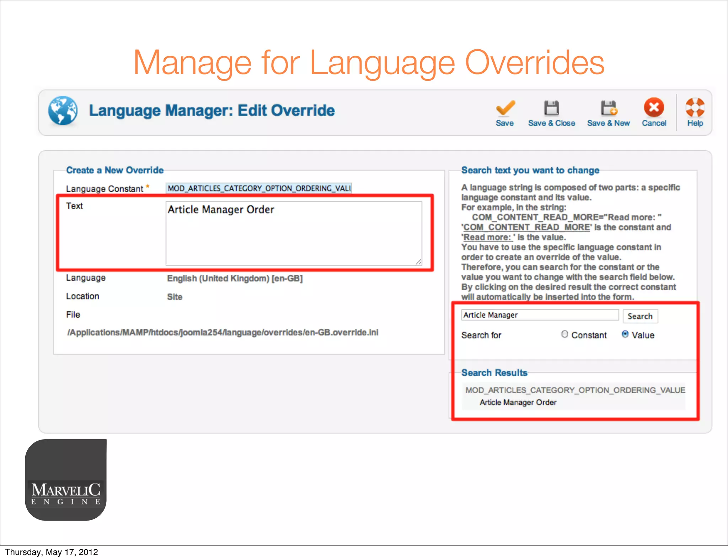This screenshot has width=728, height=560.
Task: Click the underlined 'Read more:' example text
Action: tap(488, 237)
